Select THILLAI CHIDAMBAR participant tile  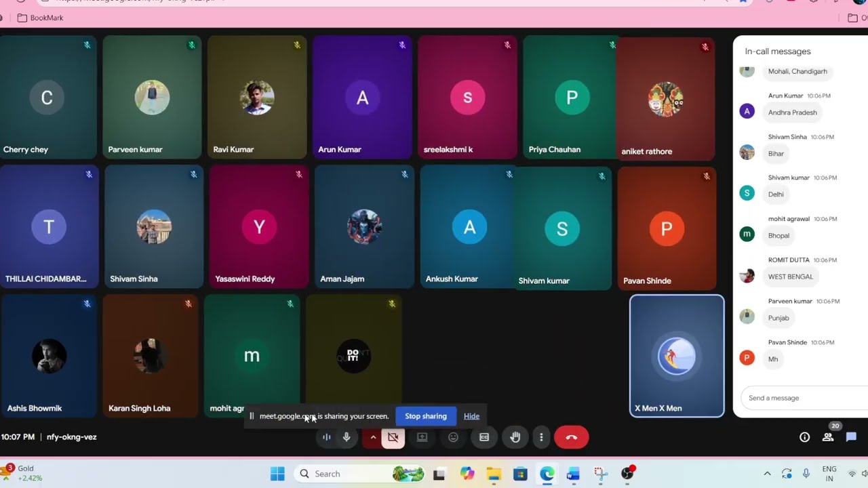click(x=49, y=227)
